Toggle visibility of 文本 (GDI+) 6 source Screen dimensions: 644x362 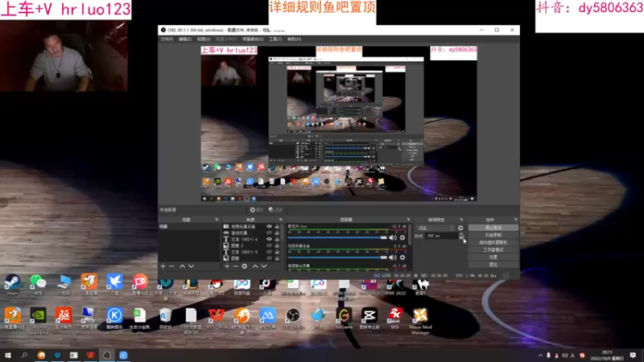269,239
